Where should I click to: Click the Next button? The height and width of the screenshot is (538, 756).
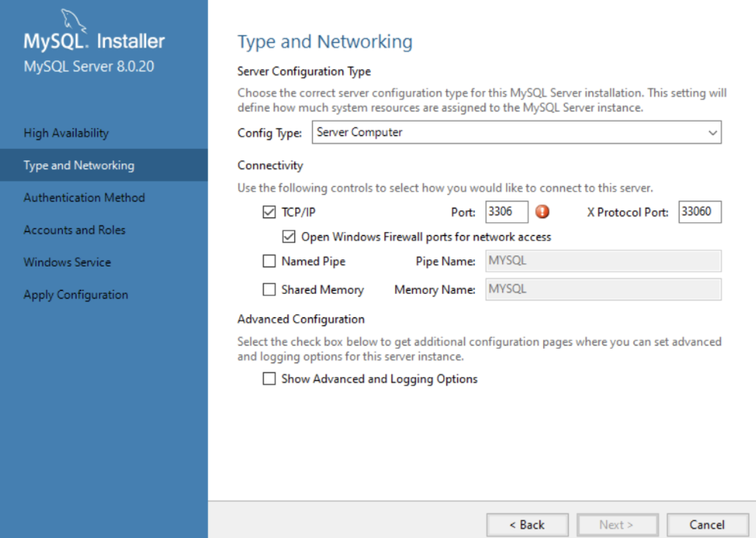click(617, 524)
